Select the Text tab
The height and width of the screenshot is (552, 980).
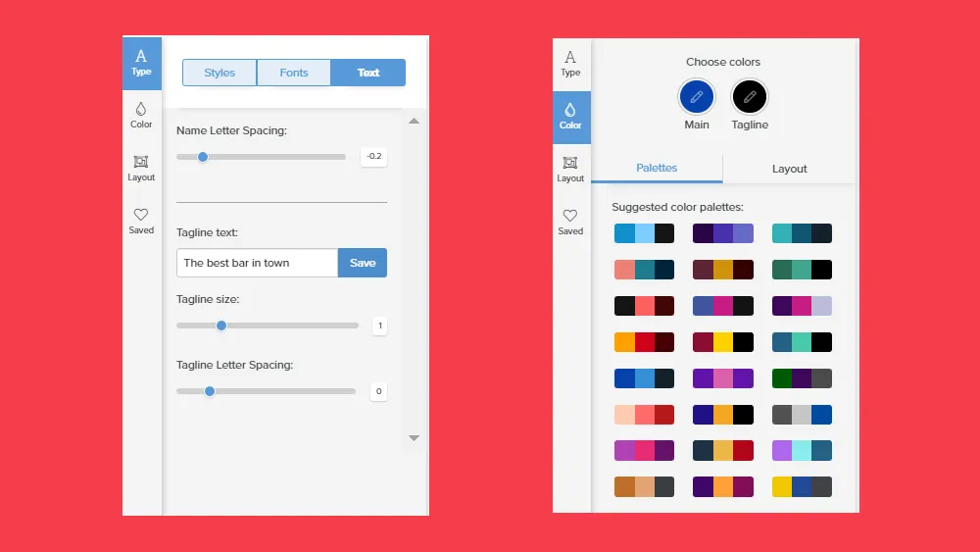coord(368,73)
